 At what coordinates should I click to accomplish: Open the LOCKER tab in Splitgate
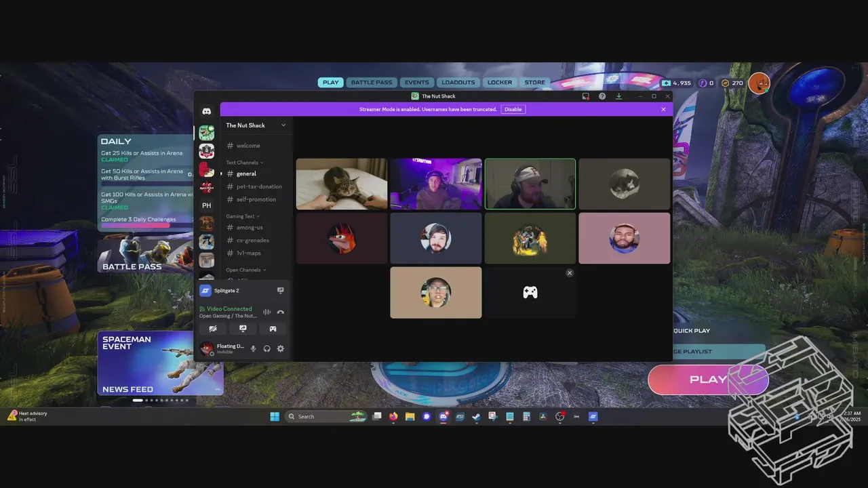tap(500, 83)
